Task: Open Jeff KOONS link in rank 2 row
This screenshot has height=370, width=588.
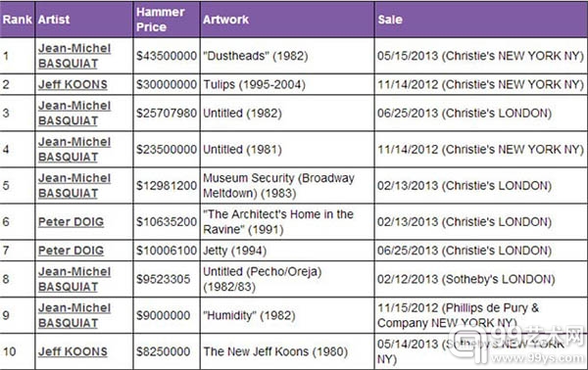Action: [x=73, y=84]
